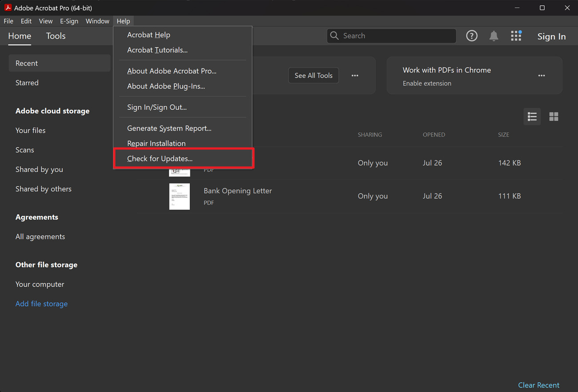The height and width of the screenshot is (392, 578).
Task: Click Only you on Bank Opening Letter row
Action: pyautogui.click(x=373, y=196)
